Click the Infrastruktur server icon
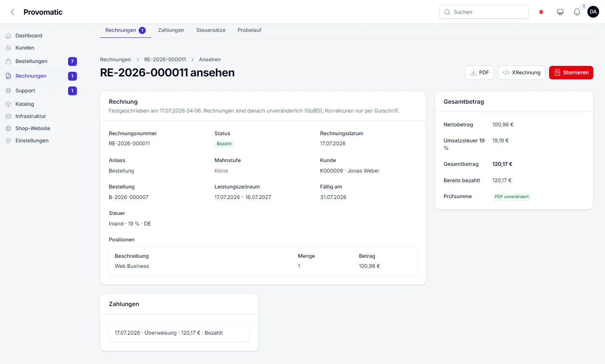 coord(8,116)
